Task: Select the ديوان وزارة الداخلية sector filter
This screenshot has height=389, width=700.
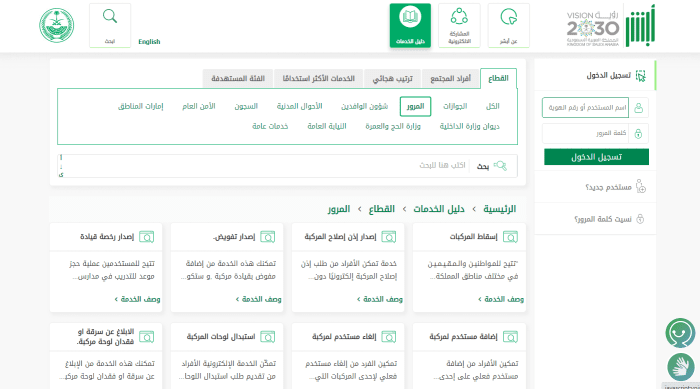Action: [469, 126]
